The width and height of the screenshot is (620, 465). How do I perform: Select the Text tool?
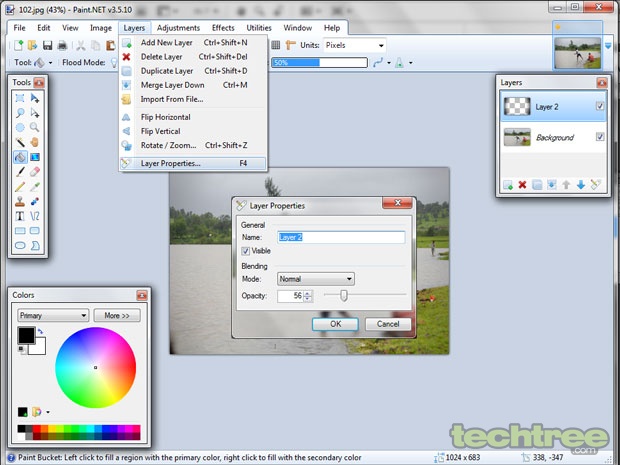pos(20,216)
